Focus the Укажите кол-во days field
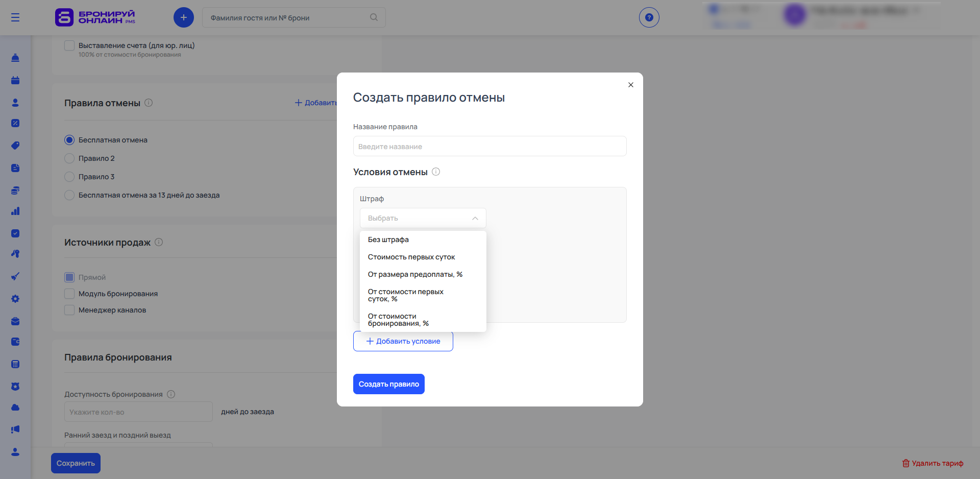The height and width of the screenshot is (479, 980). 138,412
